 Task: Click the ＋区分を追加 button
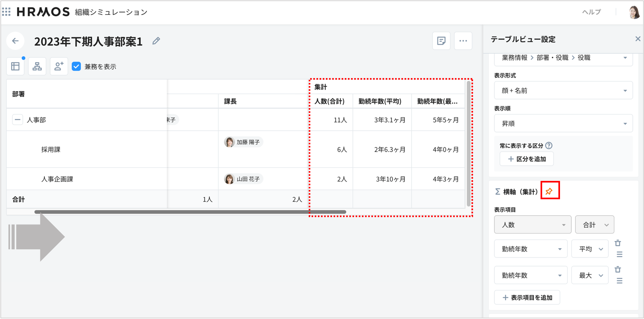coord(527,159)
